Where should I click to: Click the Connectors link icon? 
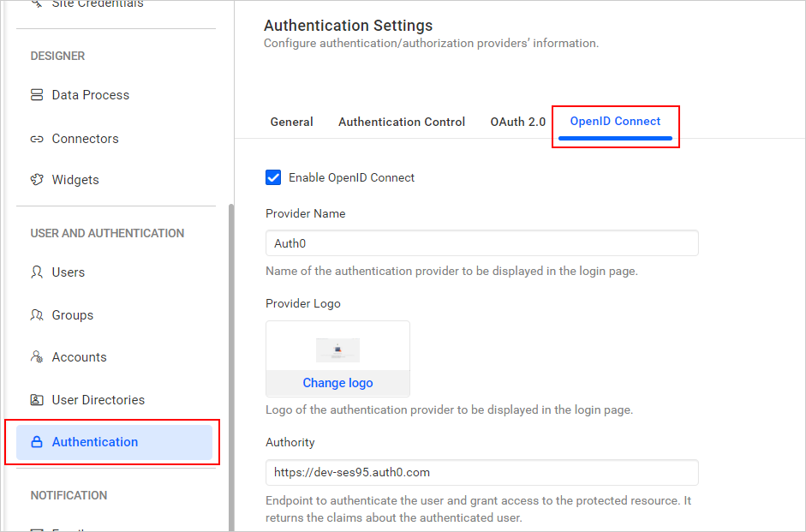tap(35, 138)
